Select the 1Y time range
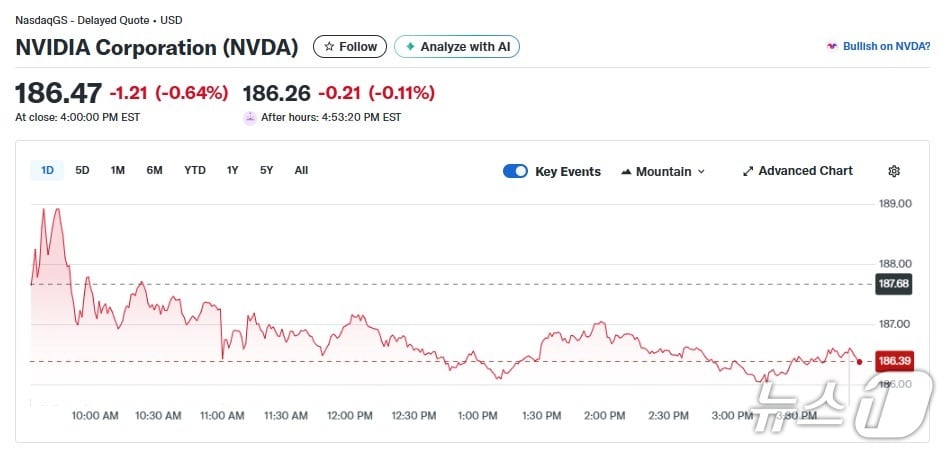 [x=232, y=170]
